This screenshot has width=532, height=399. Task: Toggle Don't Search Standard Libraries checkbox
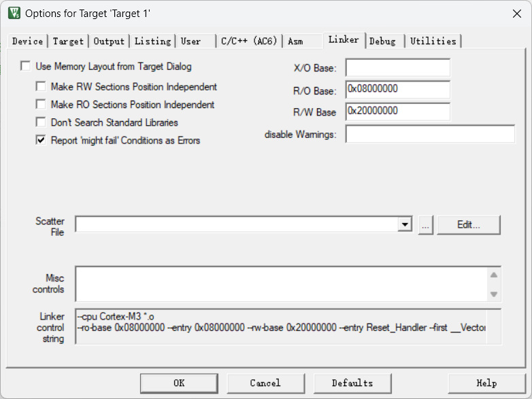tap(41, 122)
